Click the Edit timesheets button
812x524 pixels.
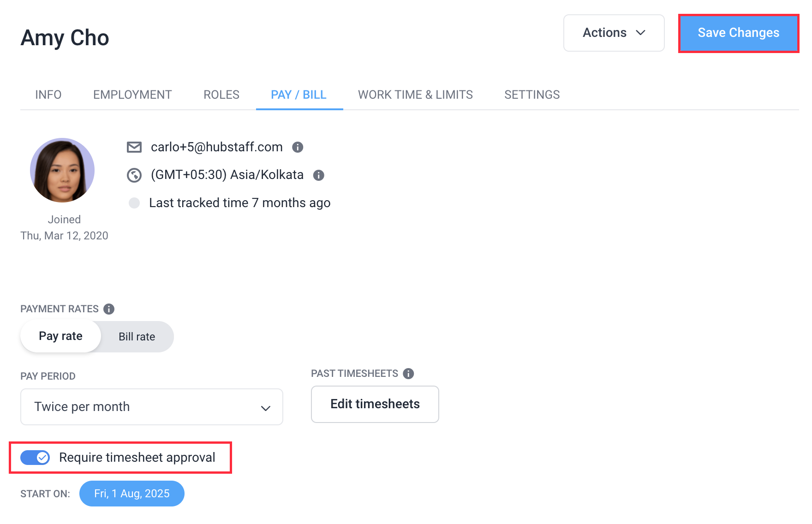coord(375,404)
